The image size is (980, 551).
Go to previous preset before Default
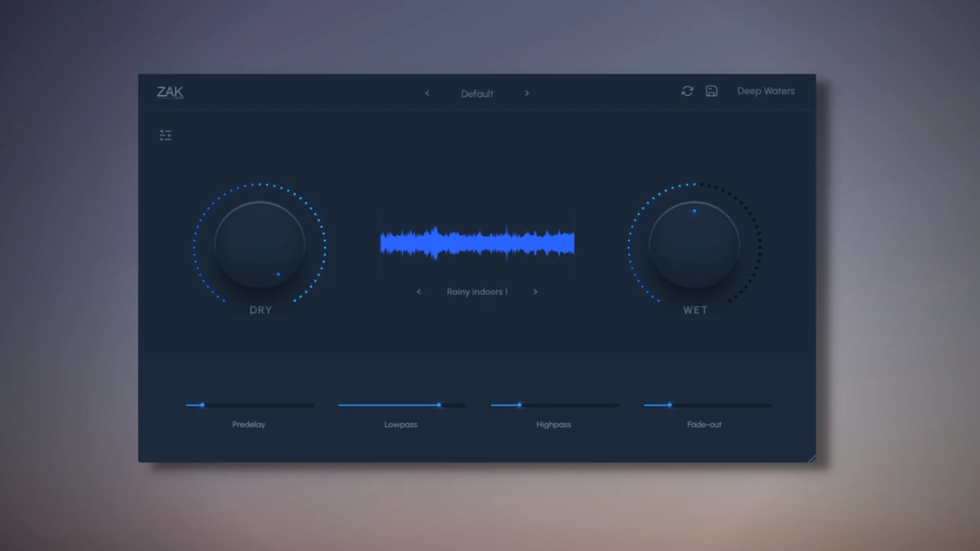pyautogui.click(x=427, y=93)
